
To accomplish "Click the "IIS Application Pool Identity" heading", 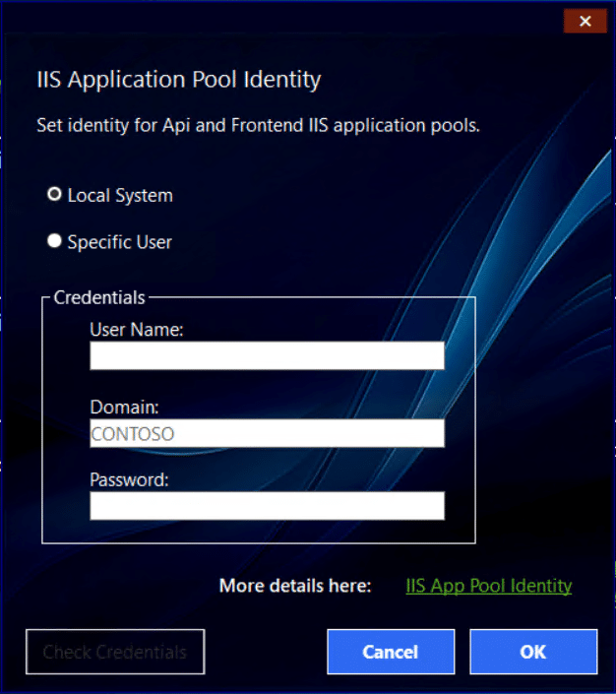I will 178,80.
